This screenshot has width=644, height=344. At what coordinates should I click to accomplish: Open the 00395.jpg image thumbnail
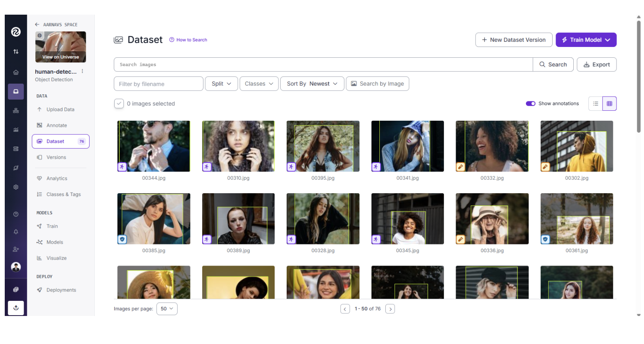point(323,146)
